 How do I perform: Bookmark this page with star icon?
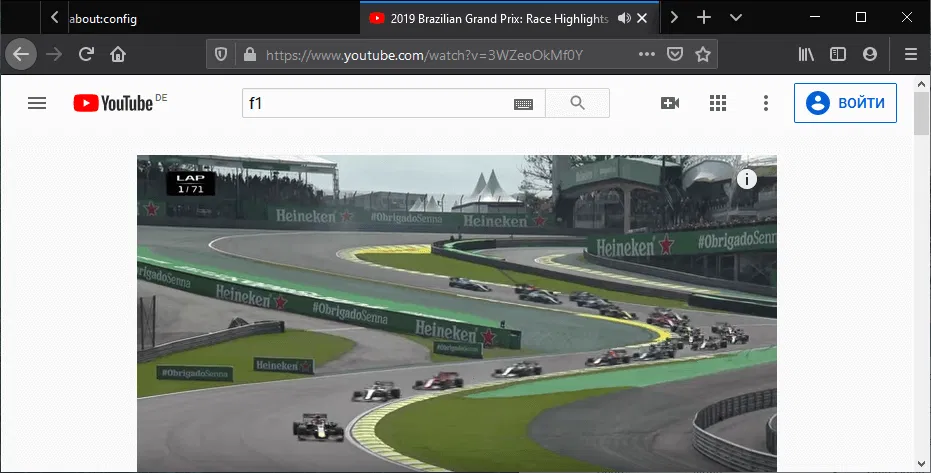[x=703, y=55]
